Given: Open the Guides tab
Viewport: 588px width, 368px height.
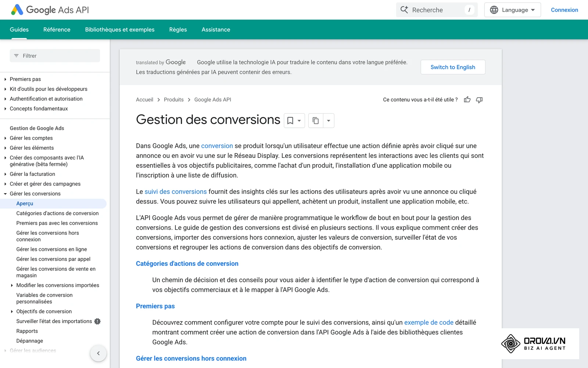Looking at the screenshot, I should tap(19, 29).
